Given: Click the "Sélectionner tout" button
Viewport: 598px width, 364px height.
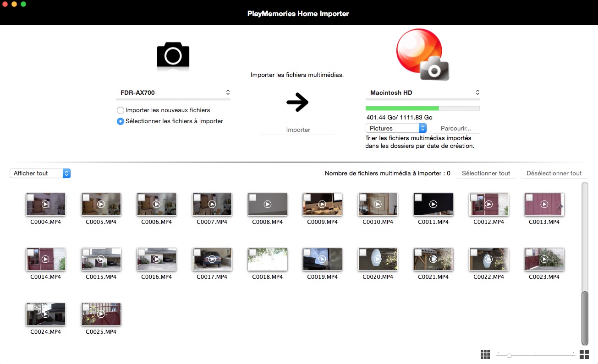Looking at the screenshot, I should tap(486, 174).
